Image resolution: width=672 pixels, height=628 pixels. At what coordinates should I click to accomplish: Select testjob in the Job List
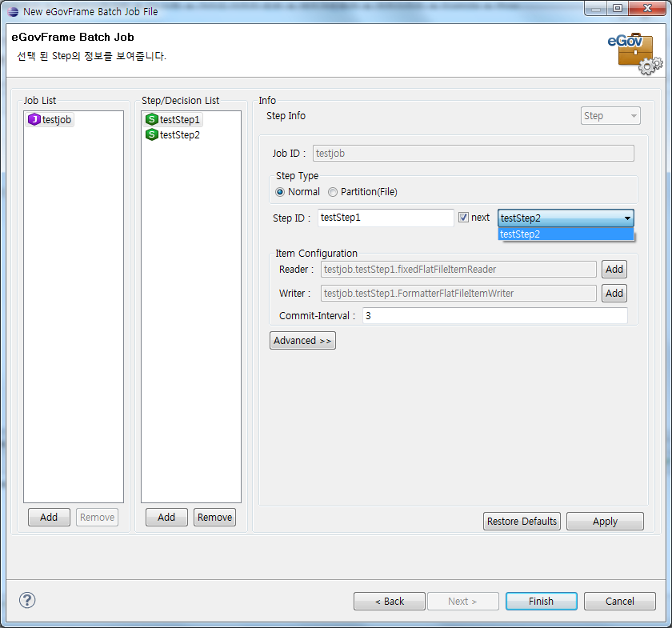pyautogui.click(x=50, y=119)
